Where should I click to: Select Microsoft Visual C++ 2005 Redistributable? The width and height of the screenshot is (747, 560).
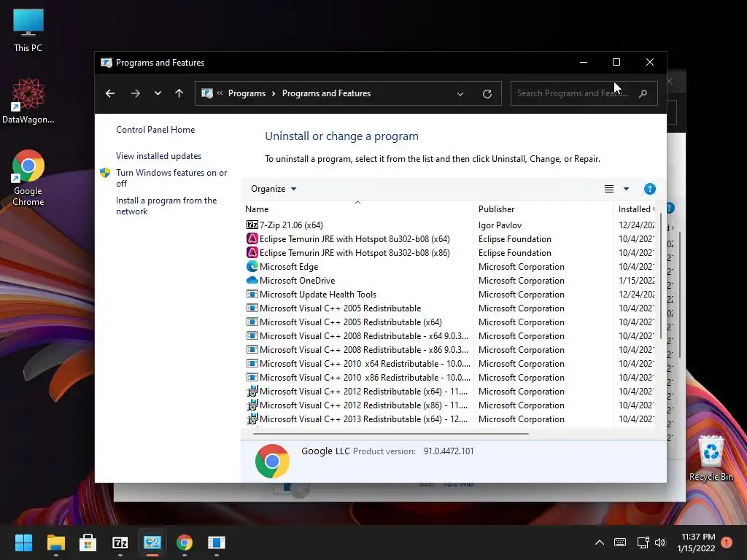449,308
